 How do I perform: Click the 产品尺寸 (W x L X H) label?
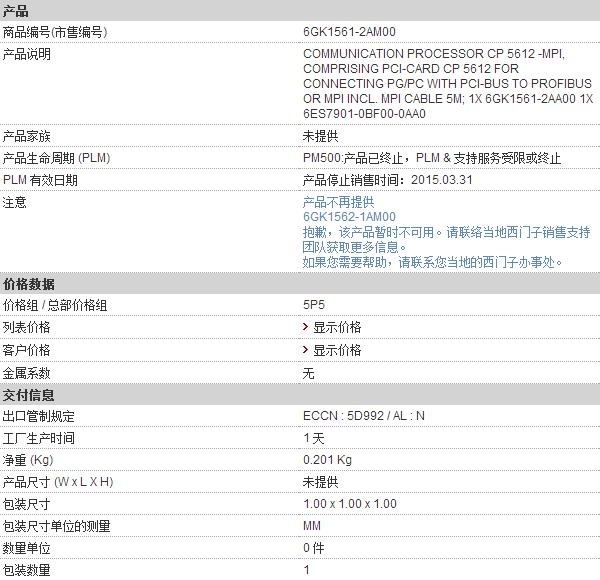[x=58, y=482]
